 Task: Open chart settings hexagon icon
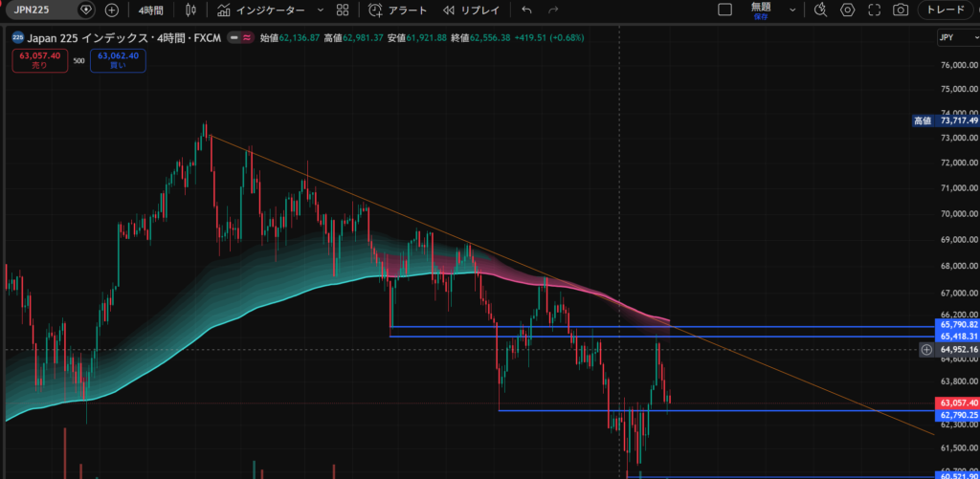[x=848, y=10]
